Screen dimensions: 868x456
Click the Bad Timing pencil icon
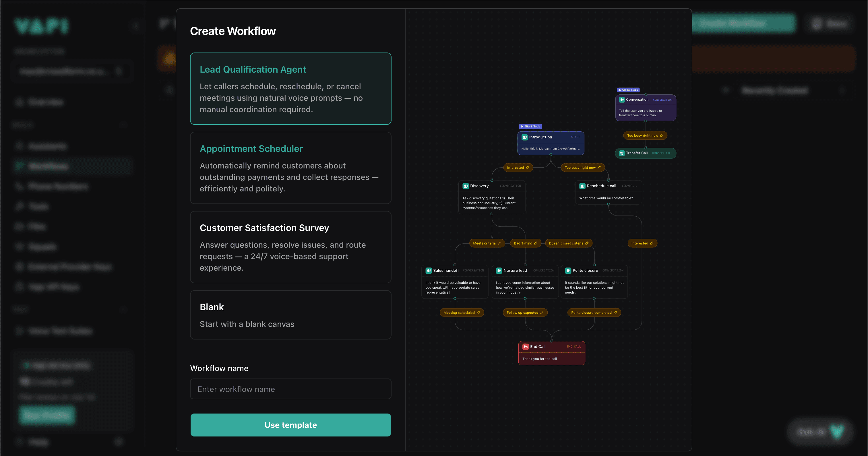tap(536, 243)
